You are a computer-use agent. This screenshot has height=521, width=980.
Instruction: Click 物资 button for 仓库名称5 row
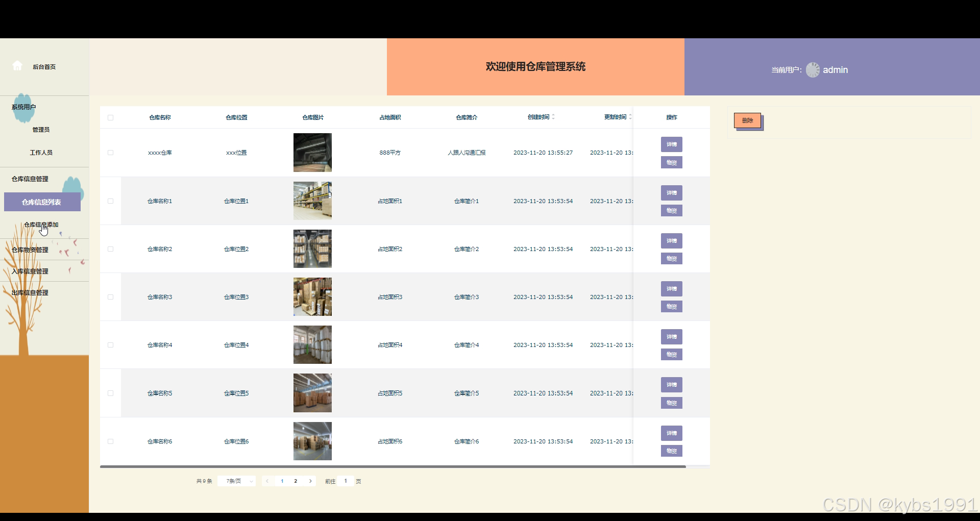(672, 403)
